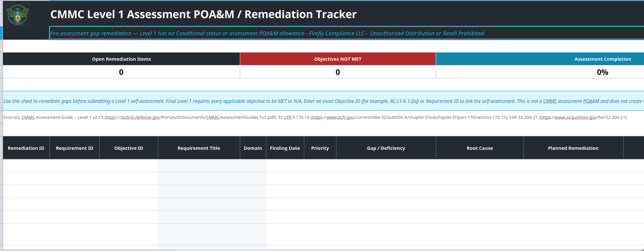Image resolution: width=644 pixels, height=251 pixels.
Task: Click the Firefly bee logo image
Action: pyautogui.click(x=18, y=14)
